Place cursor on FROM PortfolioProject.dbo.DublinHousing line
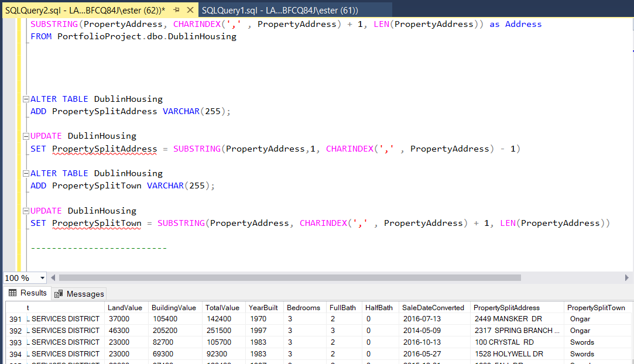 [x=133, y=36]
